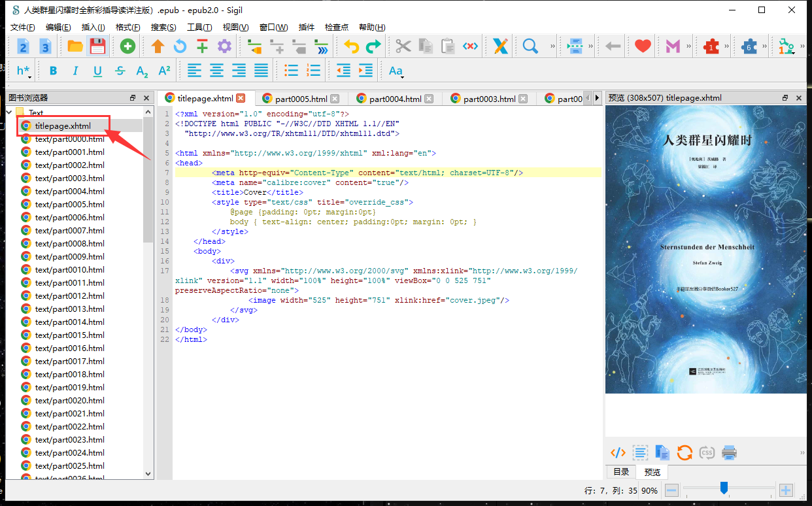Image resolution: width=812 pixels, height=506 pixels.
Task: Apply strikethrough formatting
Action: [120, 71]
